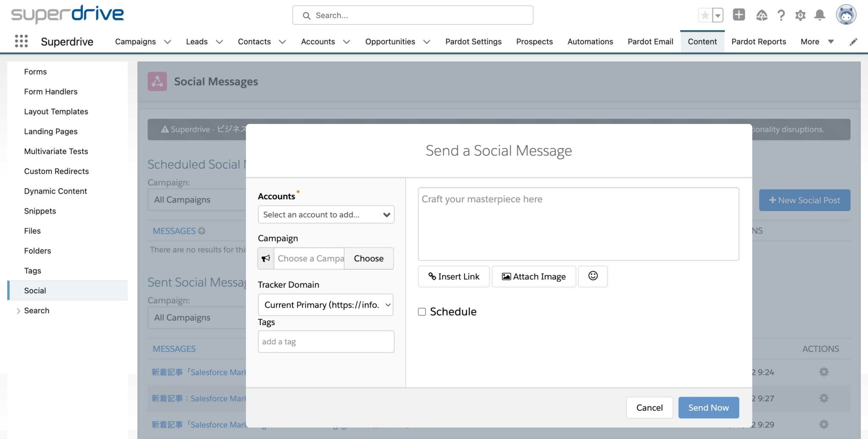Click the Attach Image button

(x=534, y=277)
